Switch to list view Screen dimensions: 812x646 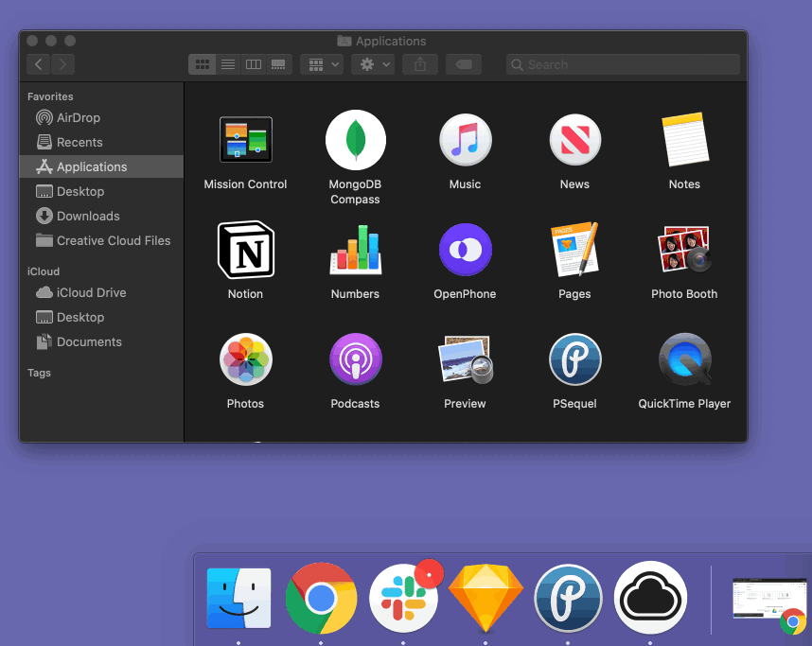pyautogui.click(x=228, y=64)
